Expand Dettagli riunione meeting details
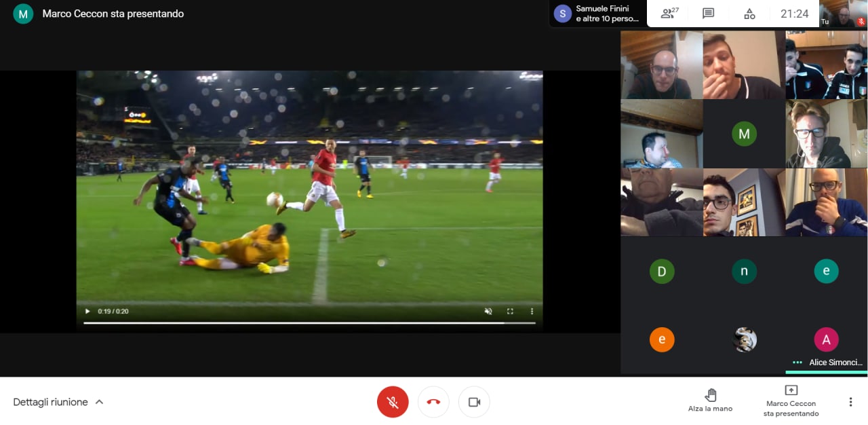 pyautogui.click(x=58, y=402)
